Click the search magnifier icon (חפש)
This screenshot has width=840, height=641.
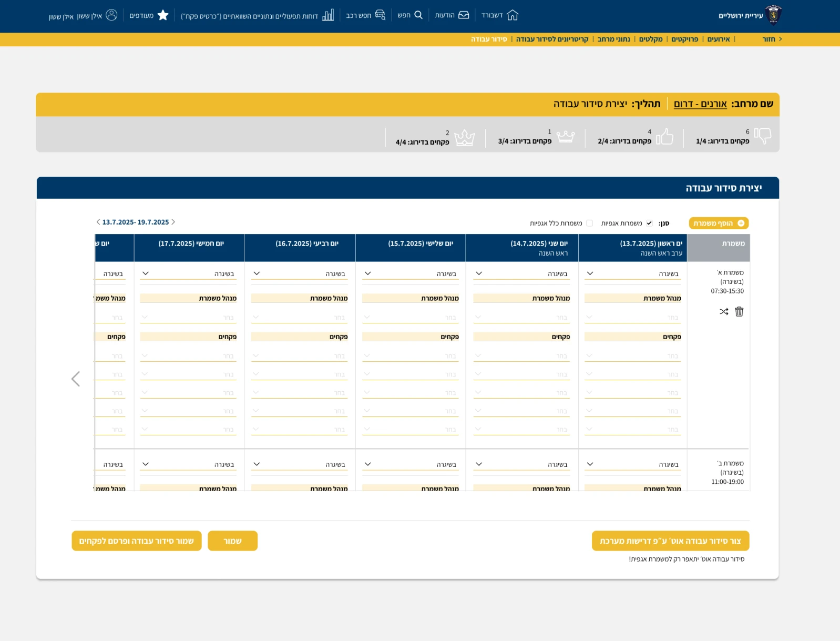pyautogui.click(x=418, y=15)
